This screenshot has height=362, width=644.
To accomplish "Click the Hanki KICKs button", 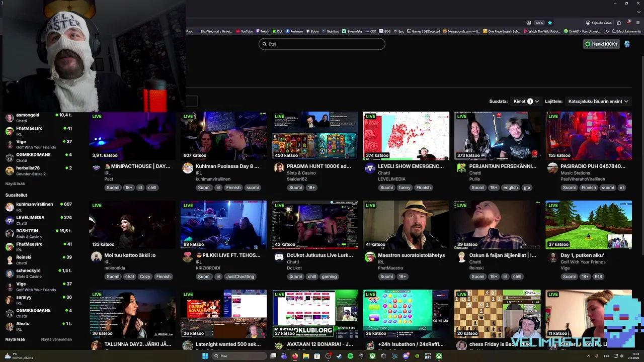I will point(601,44).
